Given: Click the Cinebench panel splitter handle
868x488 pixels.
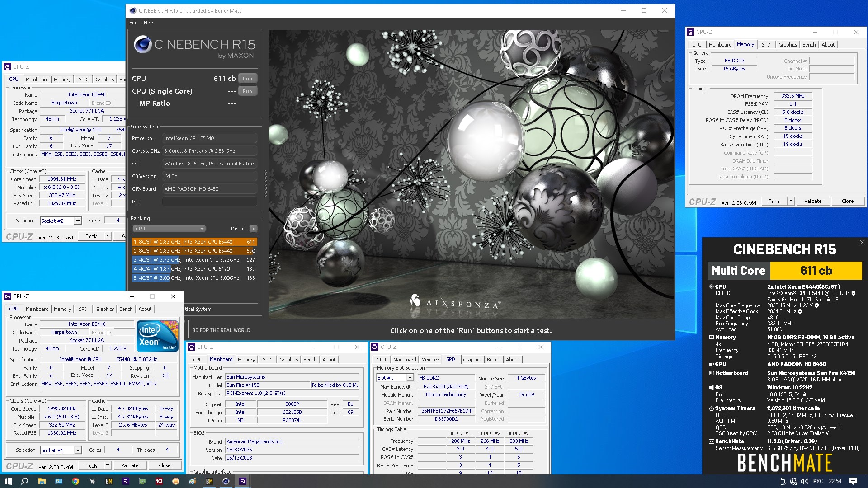Looking at the screenshot, I should [x=265, y=183].
